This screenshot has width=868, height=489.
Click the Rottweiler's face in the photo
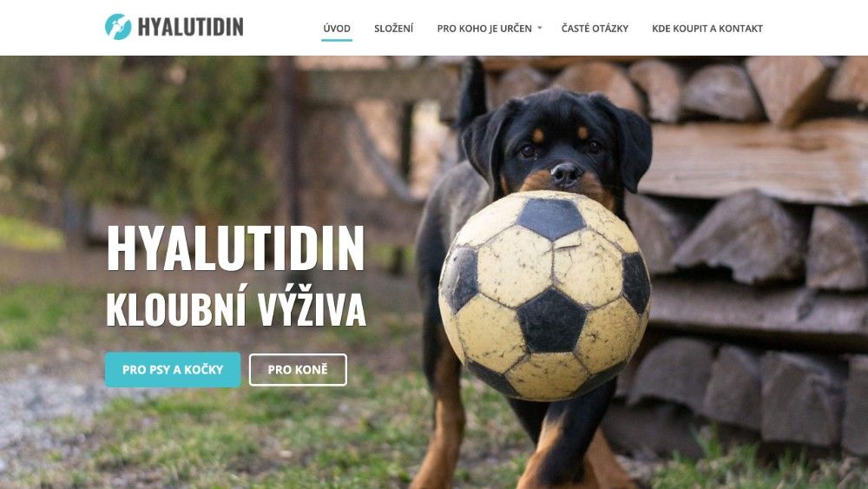[558, 149]
